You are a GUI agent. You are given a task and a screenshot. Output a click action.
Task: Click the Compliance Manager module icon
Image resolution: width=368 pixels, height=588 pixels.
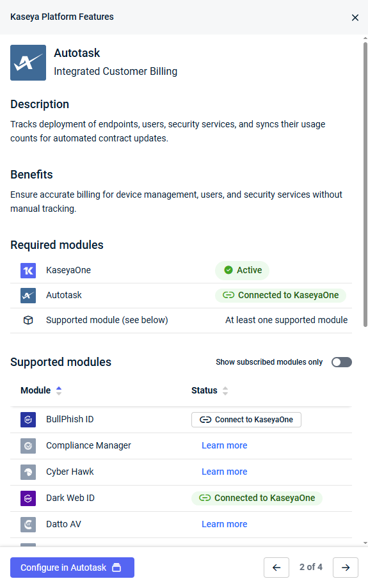coord(28,446)
